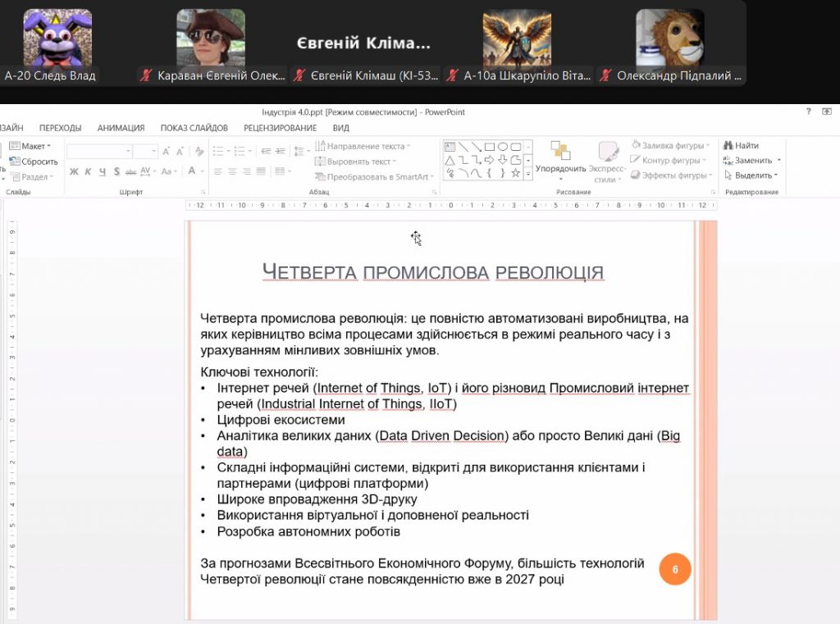
Task: Open the Выровнять текст dropdown
Action: point(355,162)
